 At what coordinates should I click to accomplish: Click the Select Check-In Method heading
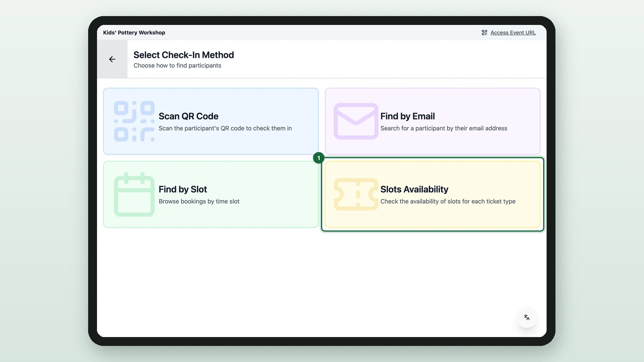tap(184, 55)
